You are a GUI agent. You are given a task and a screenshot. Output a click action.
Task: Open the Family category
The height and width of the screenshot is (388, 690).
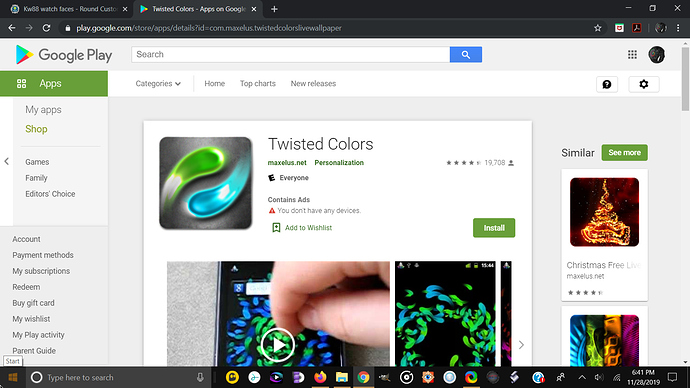click(36, 178)
